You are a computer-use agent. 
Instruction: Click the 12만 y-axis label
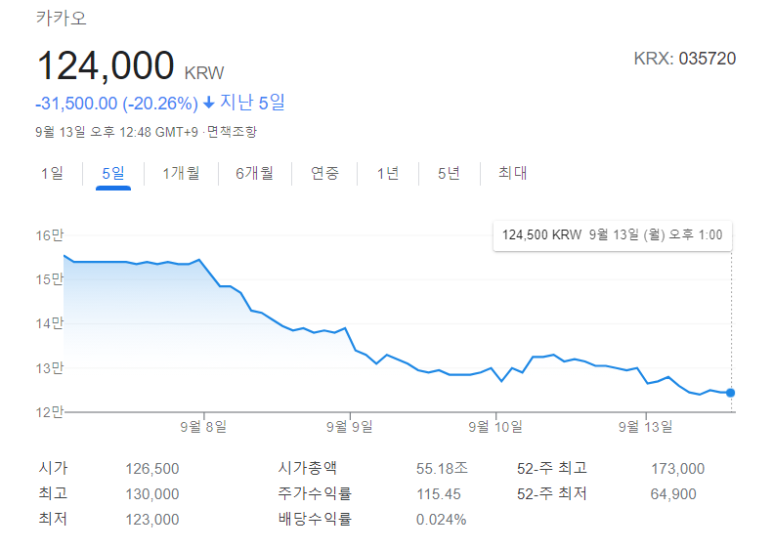(49, 412)
